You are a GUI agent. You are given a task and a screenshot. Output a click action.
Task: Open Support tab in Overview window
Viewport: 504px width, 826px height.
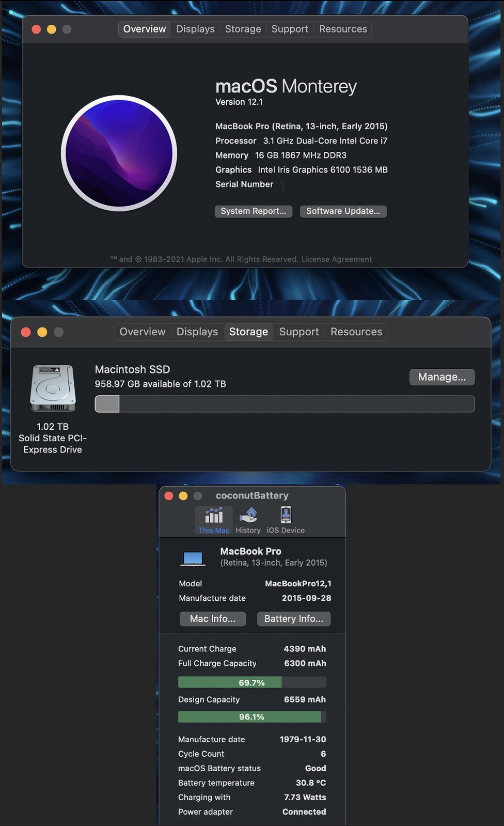point(290,29)
